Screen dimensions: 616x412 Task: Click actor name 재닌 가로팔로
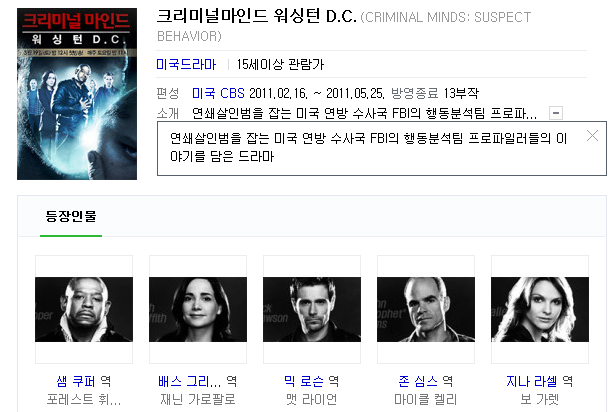(198, 399)
